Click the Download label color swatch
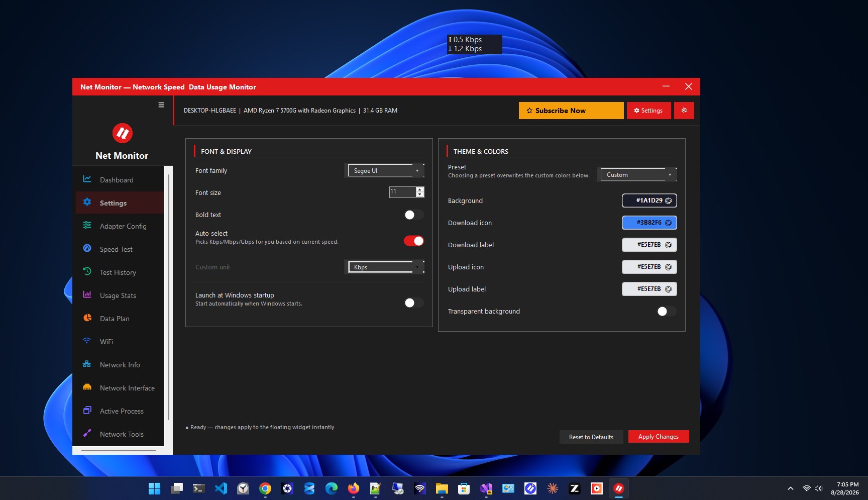Viewport: 868px width, 500px height. pos(649,245)
